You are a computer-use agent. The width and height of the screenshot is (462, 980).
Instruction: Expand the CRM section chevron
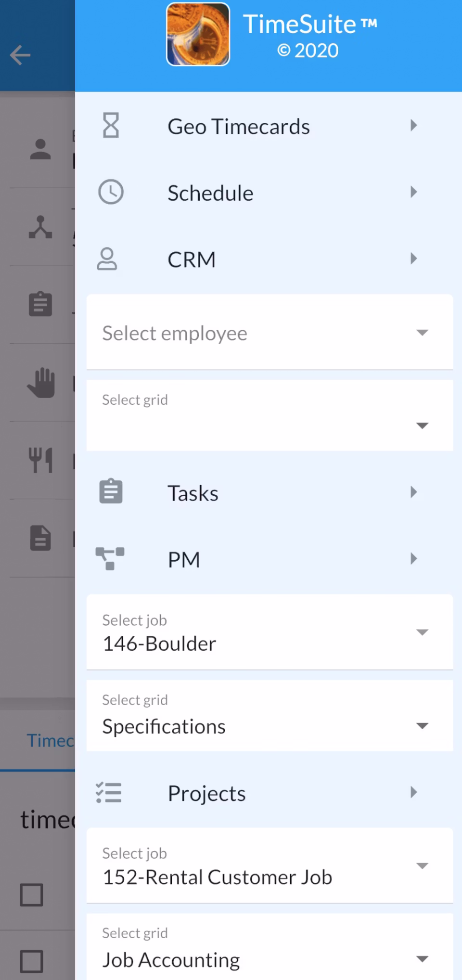[x=413, y=259]
